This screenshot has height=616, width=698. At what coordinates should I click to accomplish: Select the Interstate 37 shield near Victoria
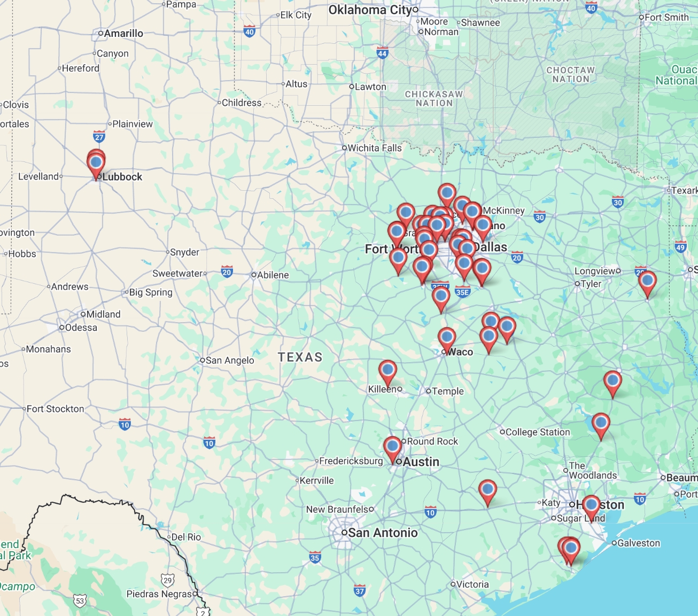tap(360, 590)
